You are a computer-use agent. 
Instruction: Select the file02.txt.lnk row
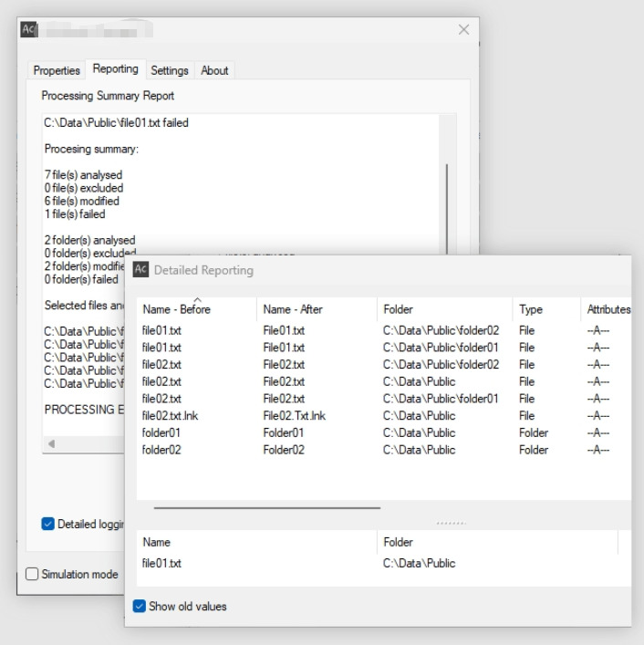[384, 415]
